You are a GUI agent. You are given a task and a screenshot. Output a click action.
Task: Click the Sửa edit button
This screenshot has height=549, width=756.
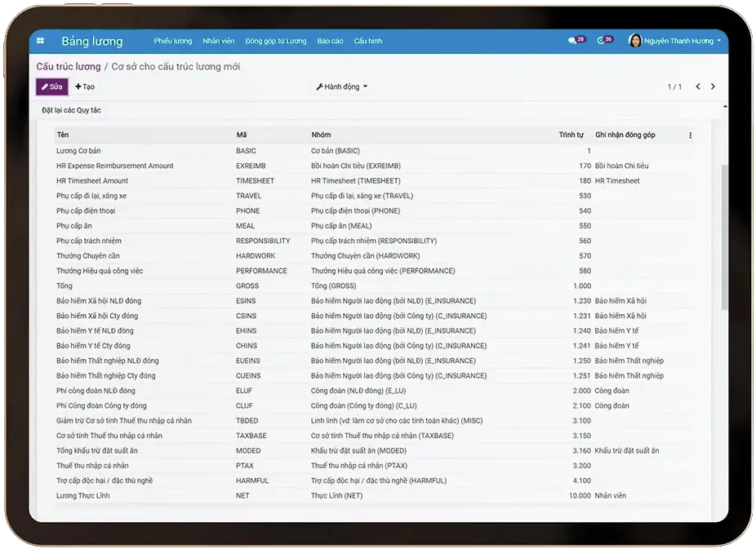point(52,86)
